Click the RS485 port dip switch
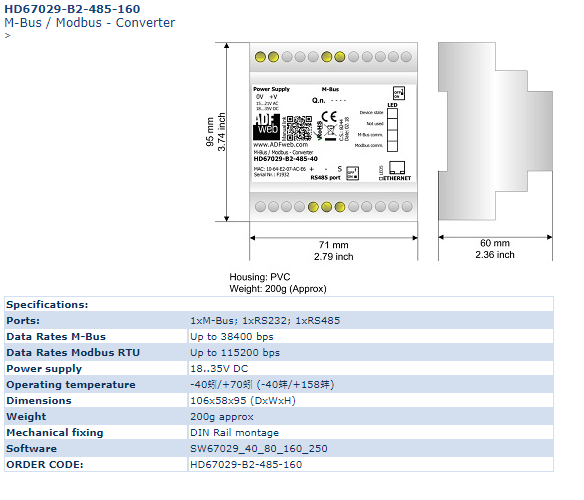This screenshot has height=500, width=584. pyautogui.click(x=352, y=173)
